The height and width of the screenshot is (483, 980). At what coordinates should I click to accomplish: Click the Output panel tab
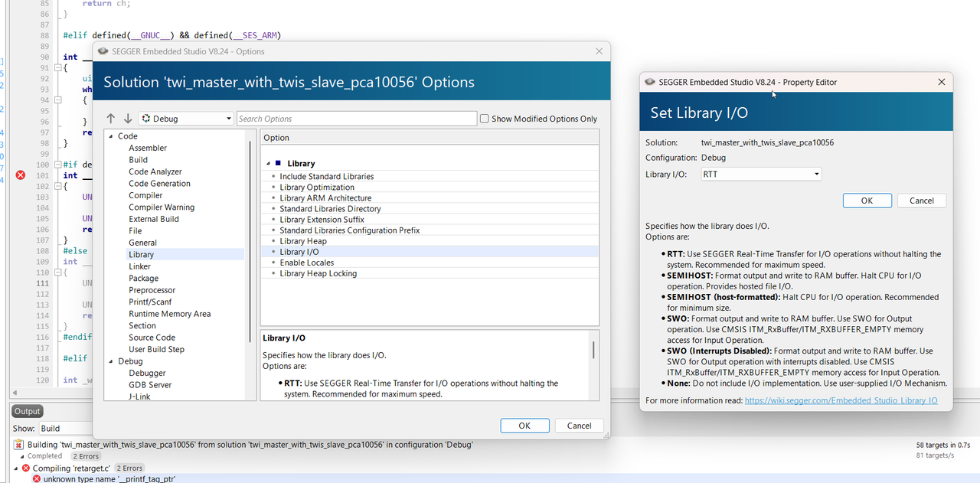pos(27,411)
